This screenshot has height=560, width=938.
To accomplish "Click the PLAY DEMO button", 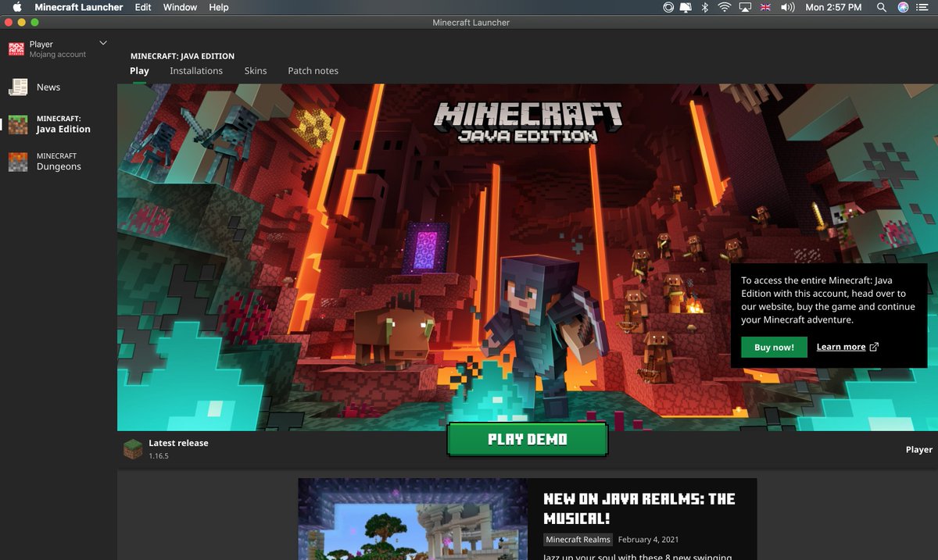I will coord(528,439).
